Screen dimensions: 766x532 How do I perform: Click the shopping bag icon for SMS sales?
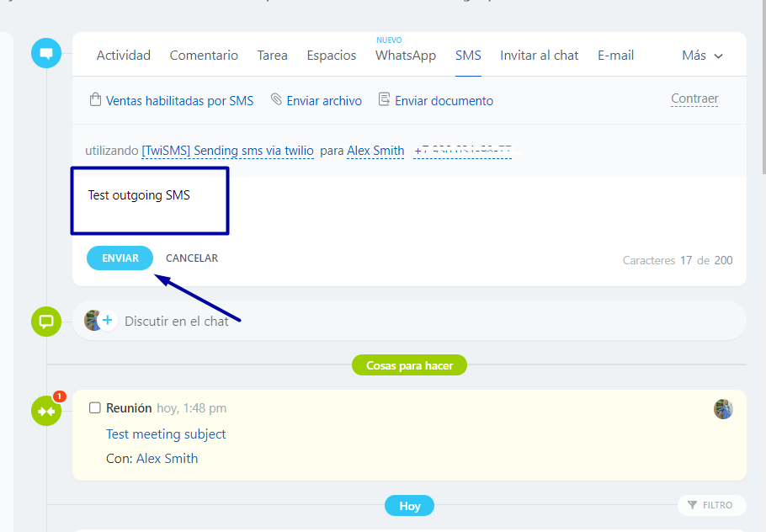click(x=95, y=100)
